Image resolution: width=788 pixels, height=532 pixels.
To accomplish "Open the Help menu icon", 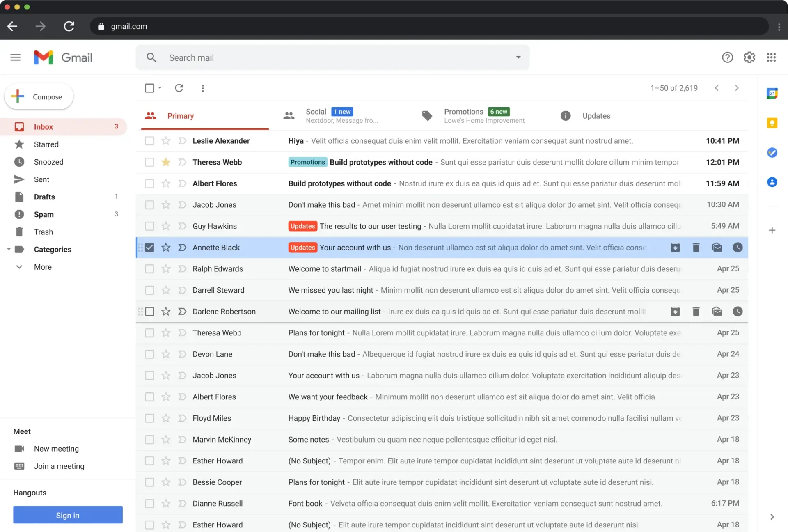I will click(727, 57).
